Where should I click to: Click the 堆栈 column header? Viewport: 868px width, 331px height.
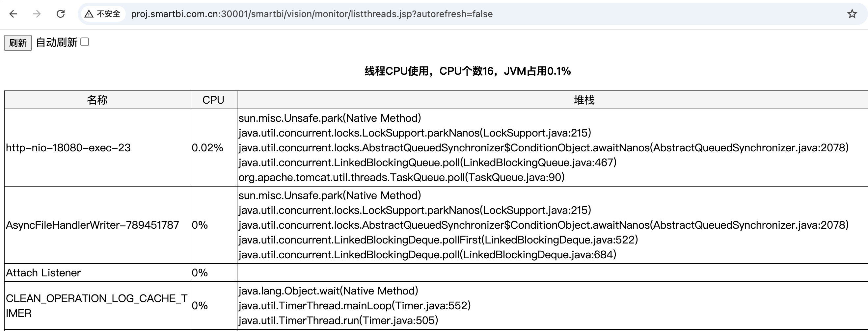[x=584, y=100]
